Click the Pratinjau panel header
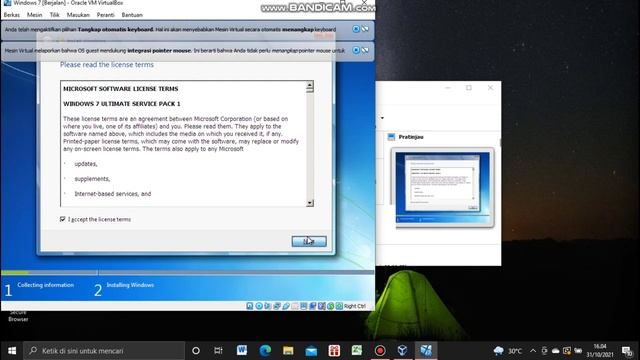 point(411,137)
